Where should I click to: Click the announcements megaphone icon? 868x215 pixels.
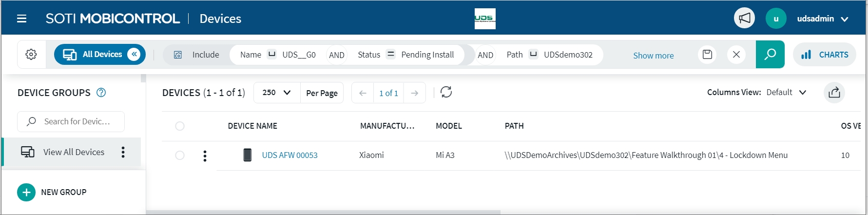coord(744,19)
